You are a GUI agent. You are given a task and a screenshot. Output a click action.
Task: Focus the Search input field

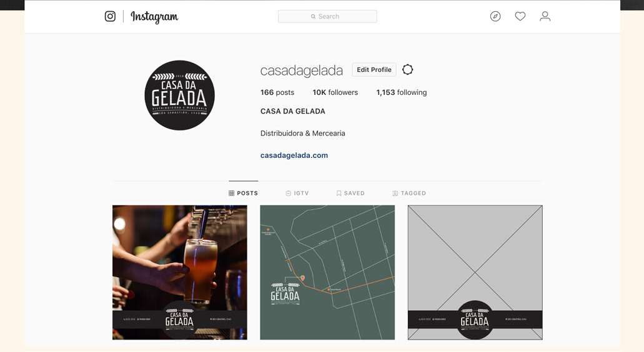(x=327, y=16)
